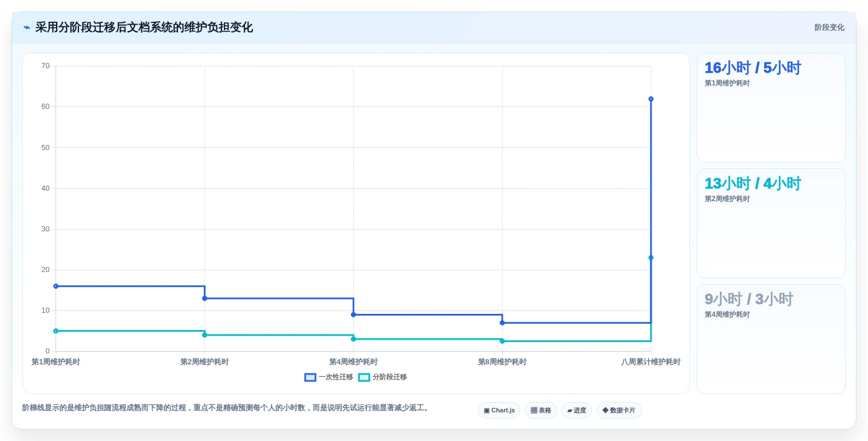Click the cyan data point at 第8周维护耗时

[502, 341]
